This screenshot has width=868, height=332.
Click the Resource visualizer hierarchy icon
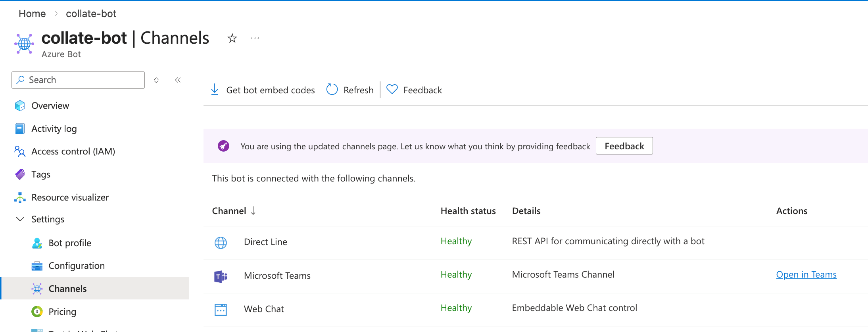point(20,197)
